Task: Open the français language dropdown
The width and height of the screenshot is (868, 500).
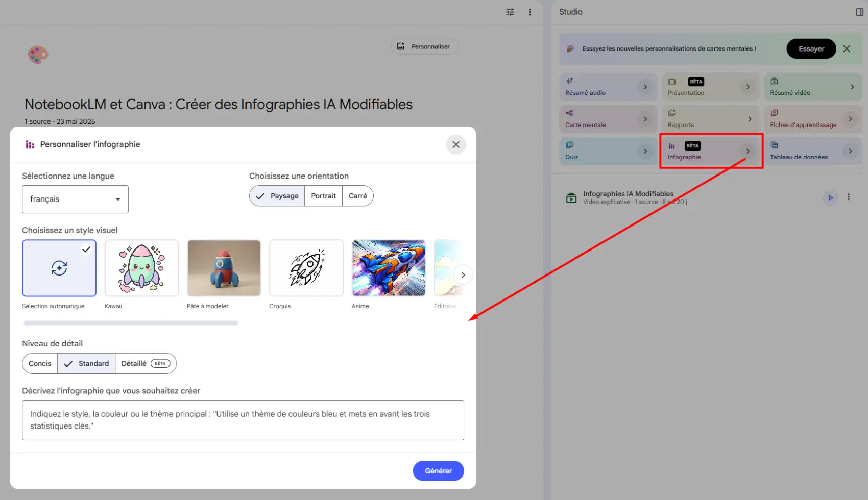Action: pos(75,199)
